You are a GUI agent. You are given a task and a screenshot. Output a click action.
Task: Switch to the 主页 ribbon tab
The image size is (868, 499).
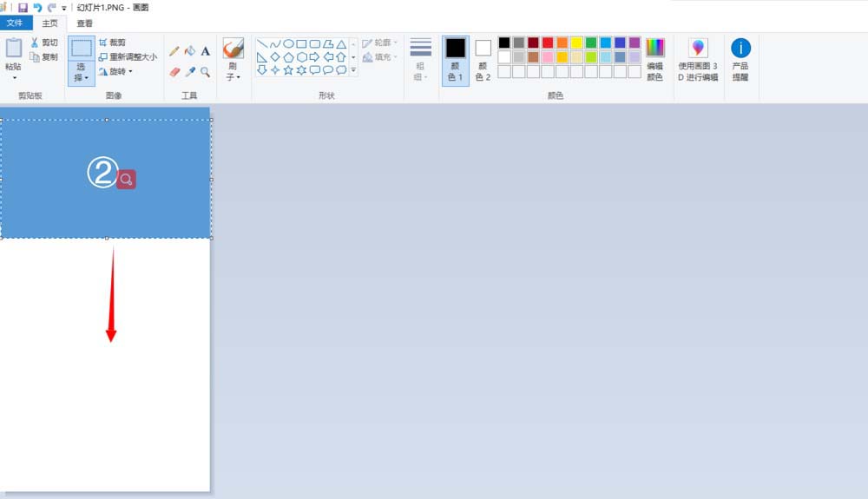point(49,23)
